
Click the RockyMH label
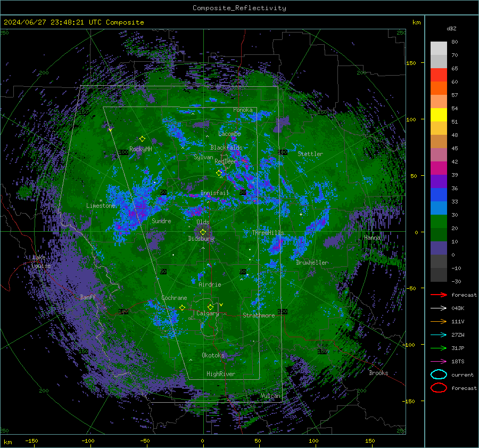[x=141, y=149]
